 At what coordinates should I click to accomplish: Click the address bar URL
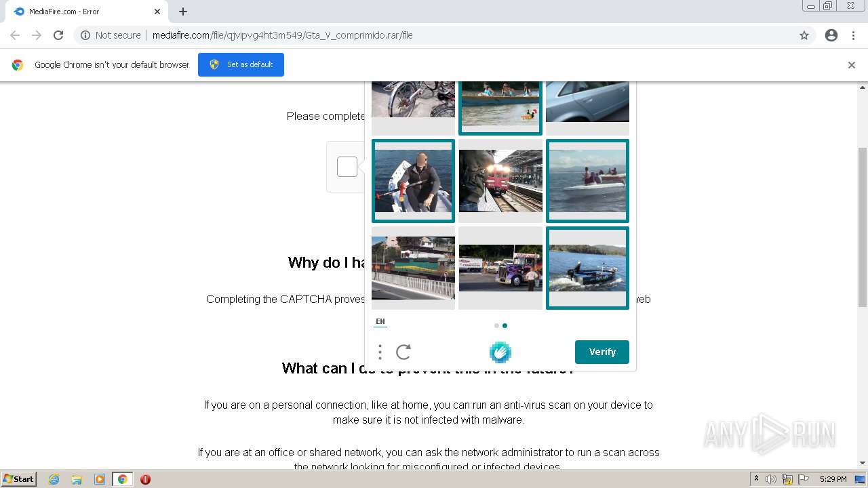(283, 35)
